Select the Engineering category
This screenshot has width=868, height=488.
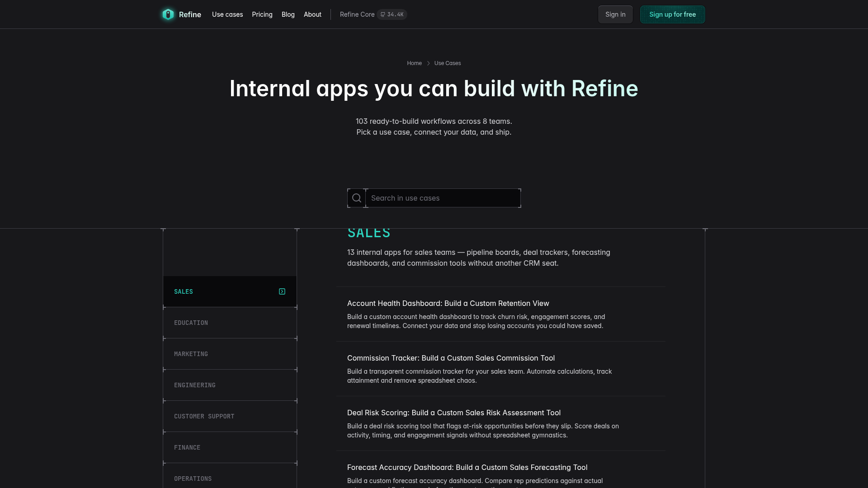click(230, 385)
